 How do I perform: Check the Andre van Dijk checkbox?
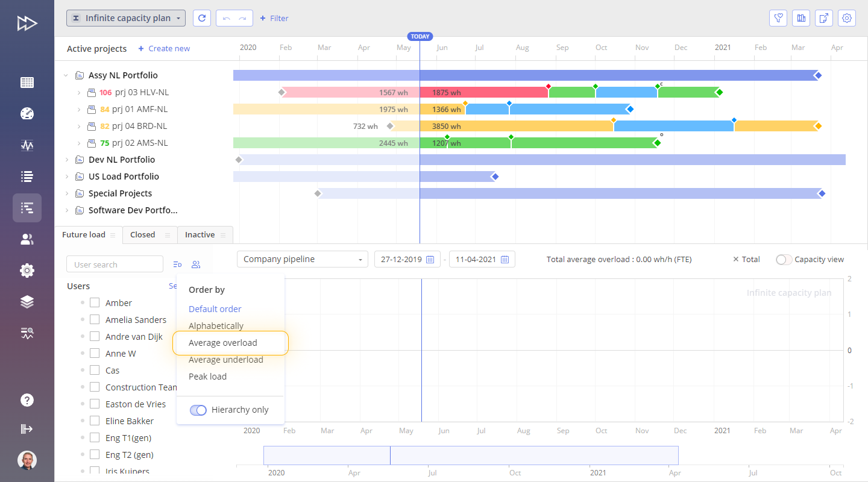pyautogui.click(x=95, y=336)
